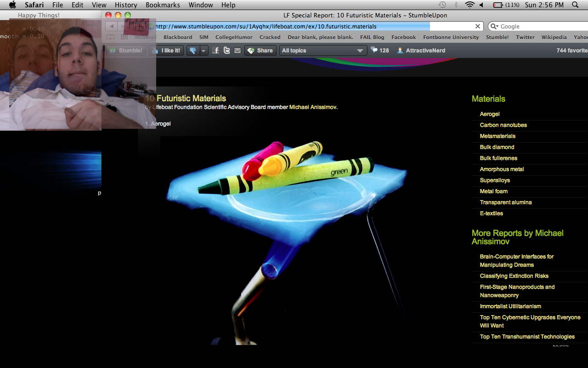Share page via Facebook icon
588x368 pixels.
tap(216, 51)
